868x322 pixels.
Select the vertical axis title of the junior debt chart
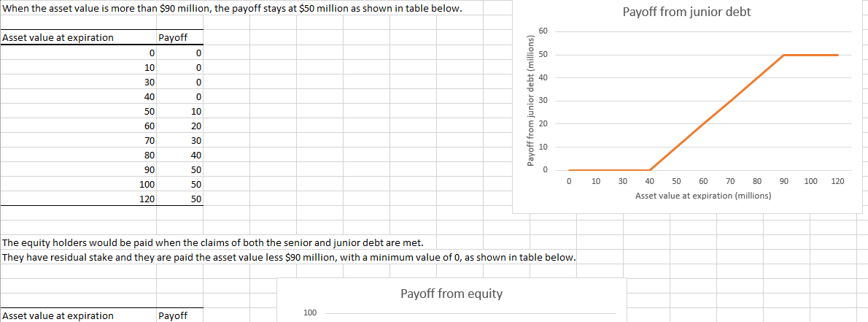(532, 101)
